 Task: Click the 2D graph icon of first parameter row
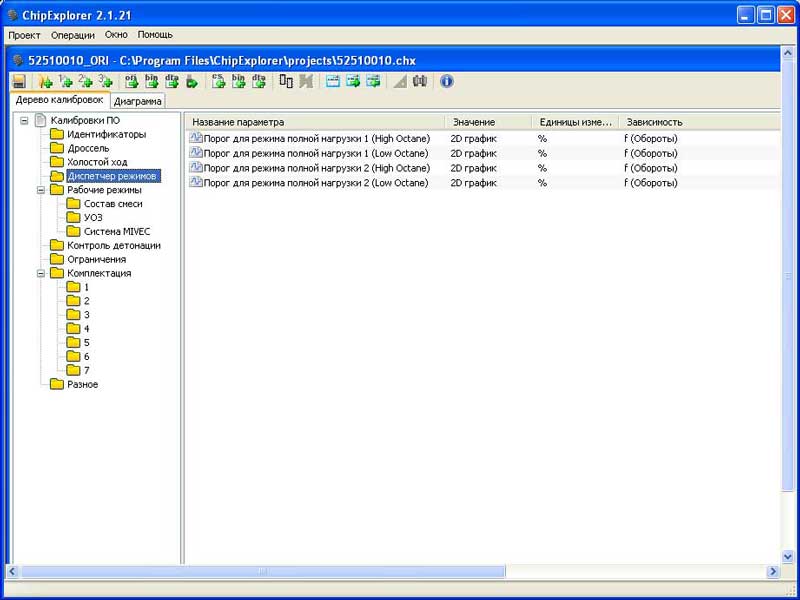tap(196, 138)
